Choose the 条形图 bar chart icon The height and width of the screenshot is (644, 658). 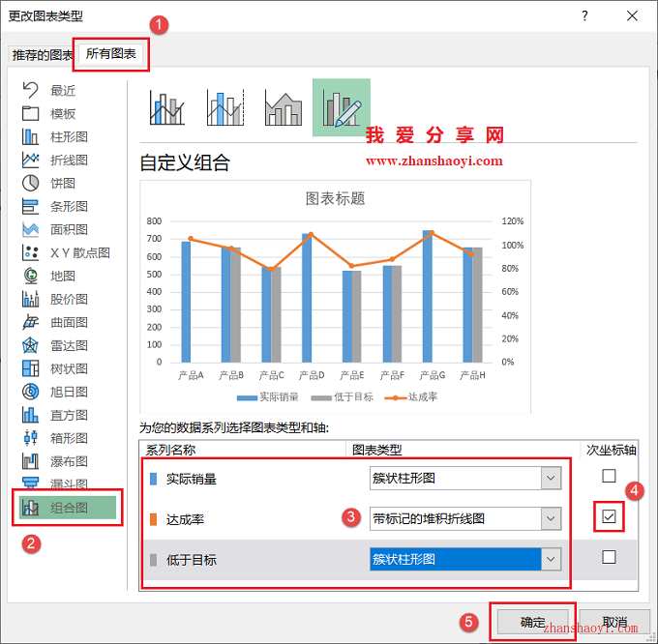(30, 206)
